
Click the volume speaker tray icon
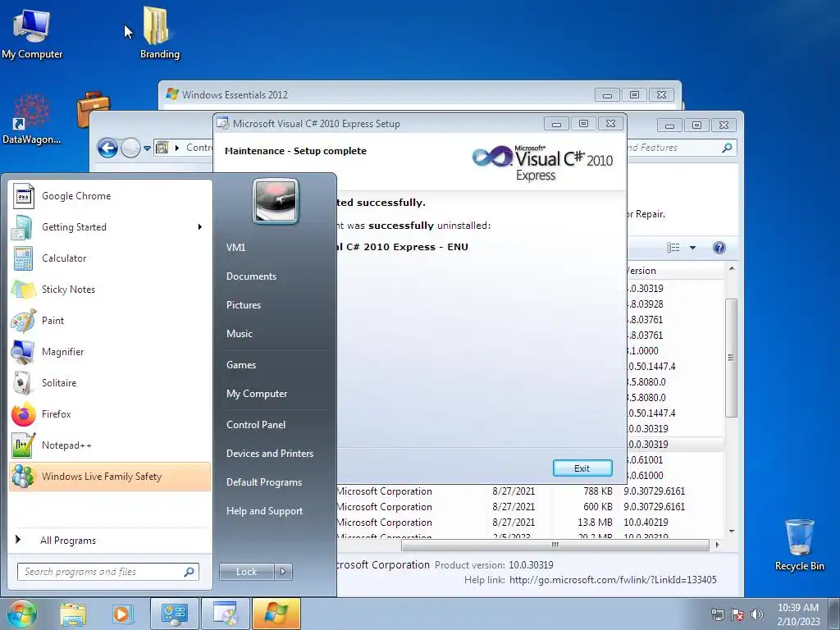coord(757,614)
